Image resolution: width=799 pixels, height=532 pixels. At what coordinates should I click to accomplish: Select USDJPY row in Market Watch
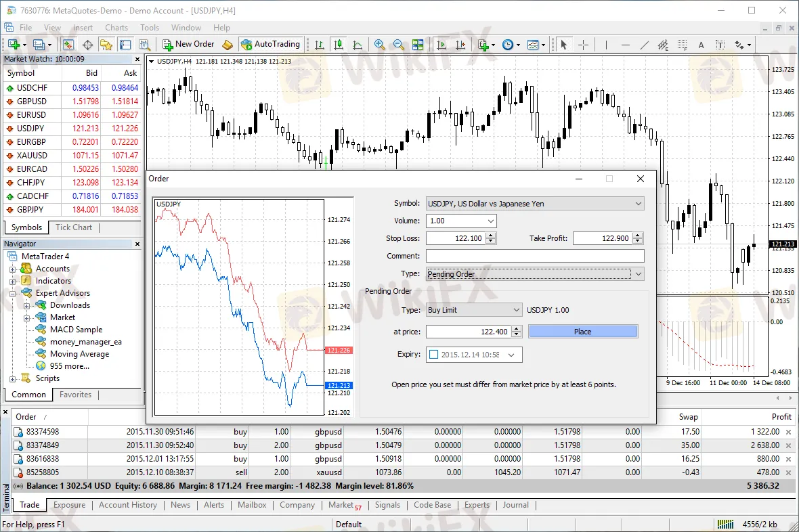(x=72, y=129)
